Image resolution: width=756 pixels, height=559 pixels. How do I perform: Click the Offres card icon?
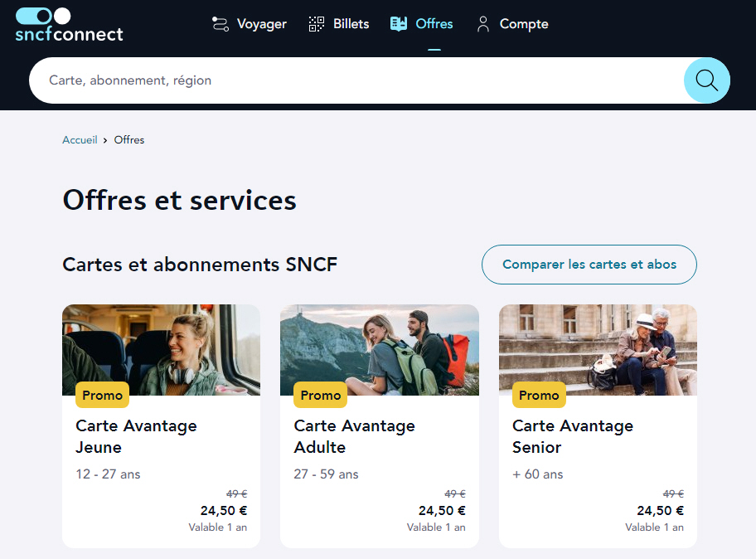[399, 24]
